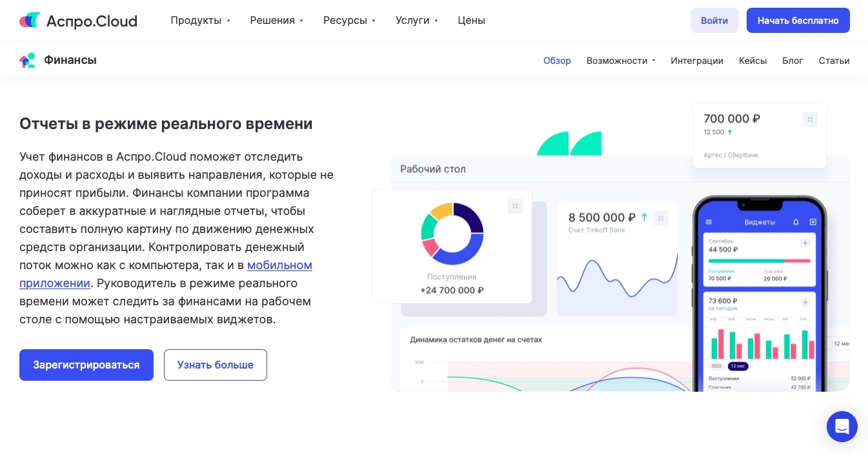The width and height of the screenshot is (868, 455).
Task: Click the Узнать больше button
Action: [216, 365]
